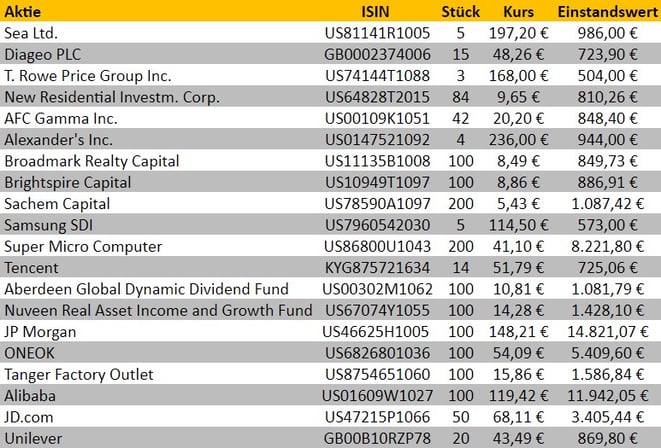
Task: Click the Stück column header
Action: coord(460,11)
